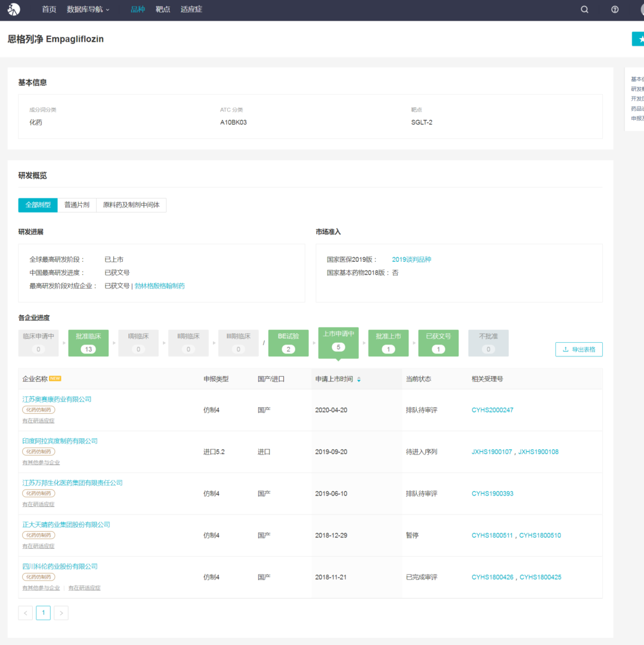Click the 当前状态 column header
Image resolution: width=644 pixels, height=645 pixels.
click(419, 379)
